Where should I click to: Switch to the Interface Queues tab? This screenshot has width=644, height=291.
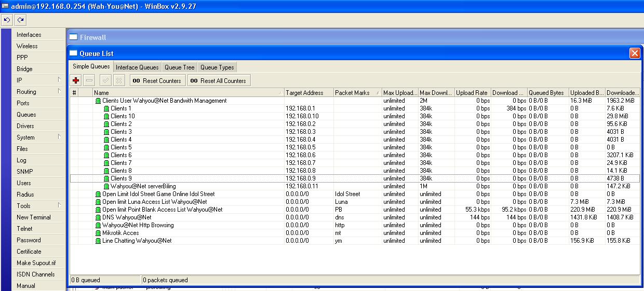(137, 67)
